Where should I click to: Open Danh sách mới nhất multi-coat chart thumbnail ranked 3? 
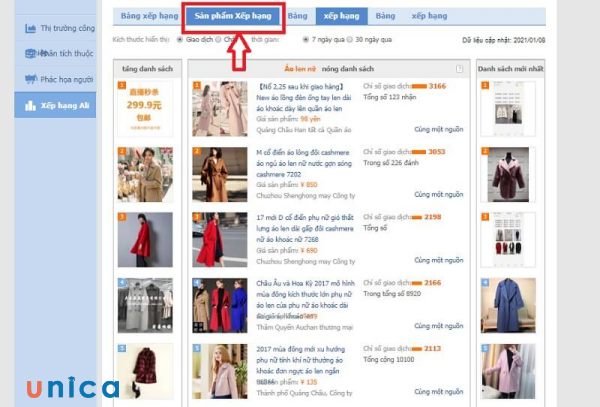(508, 240)
